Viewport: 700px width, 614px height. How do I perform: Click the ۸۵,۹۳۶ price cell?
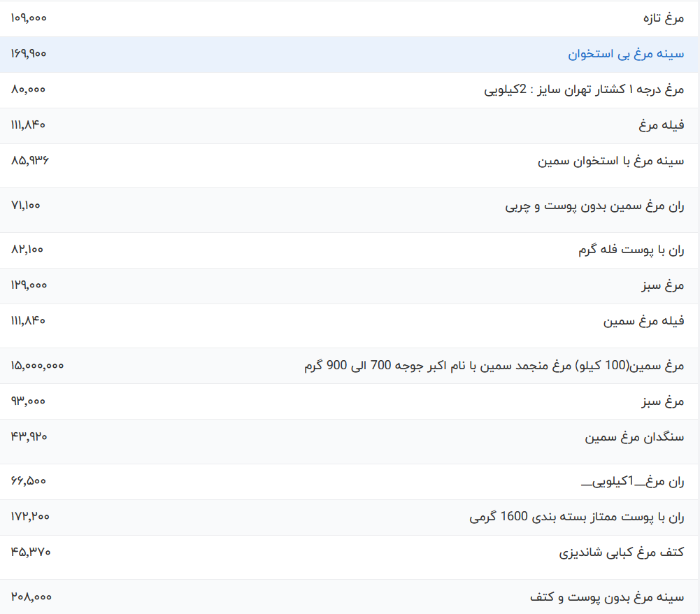click(x=30, y=160)
